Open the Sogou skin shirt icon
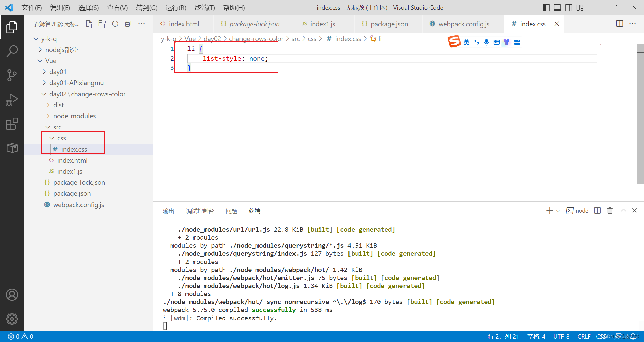This screenshot has height=342, width=644. (x=507, y=42)
